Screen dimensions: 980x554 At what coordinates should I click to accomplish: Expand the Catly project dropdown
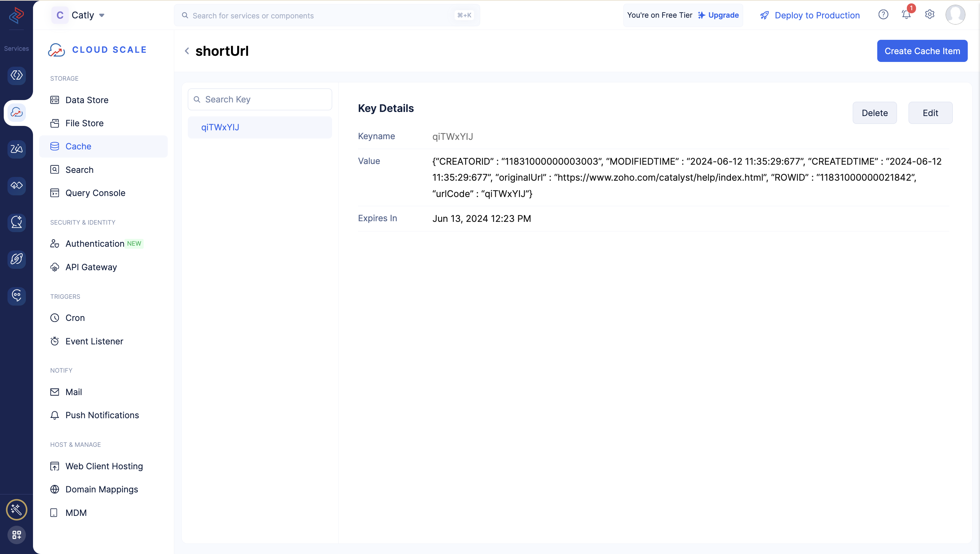[x=102, y=15]
